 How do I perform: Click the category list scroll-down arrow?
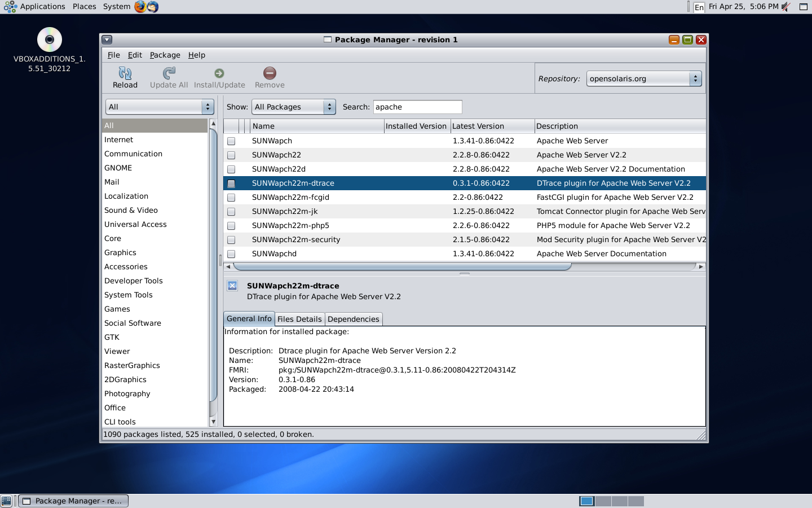[x=213, y=422]
